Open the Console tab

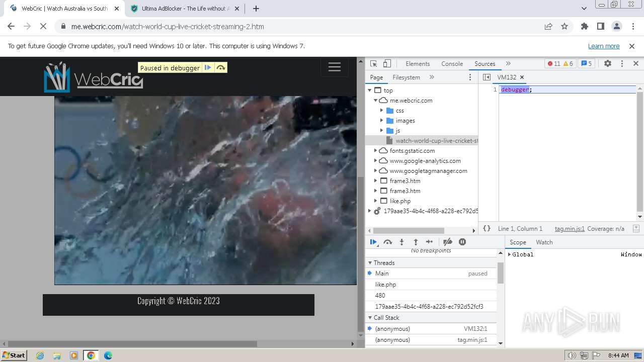tap(452, 64)
